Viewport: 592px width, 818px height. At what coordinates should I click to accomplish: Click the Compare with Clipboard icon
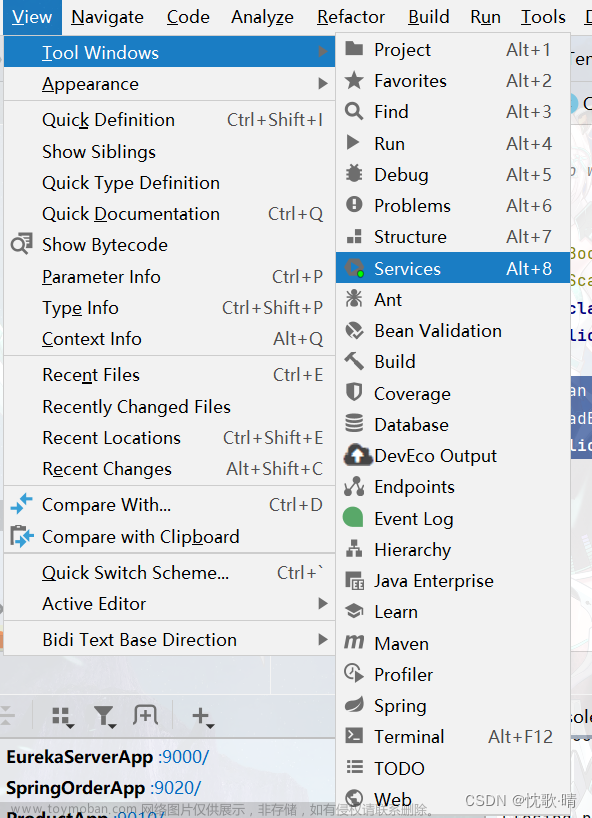pos(21,536)
